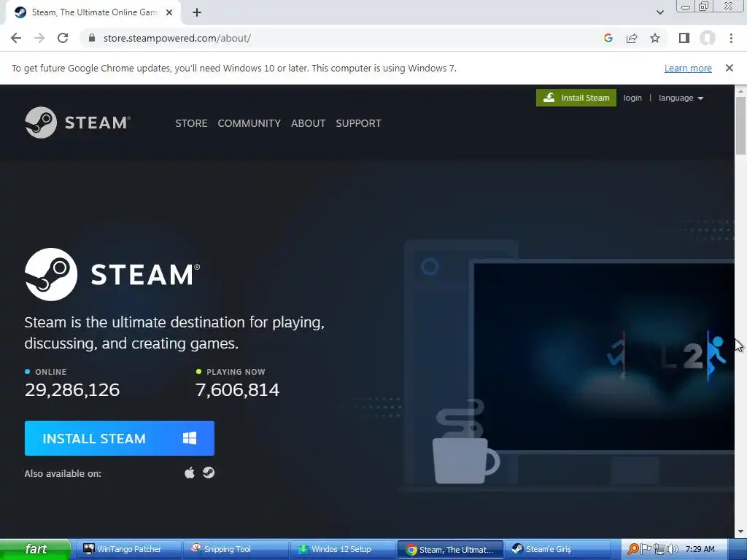Image resolution: width=747 pixels, height=560 pixels.
Task: Click the scrollbar down arrow
Action: (741, 532)
